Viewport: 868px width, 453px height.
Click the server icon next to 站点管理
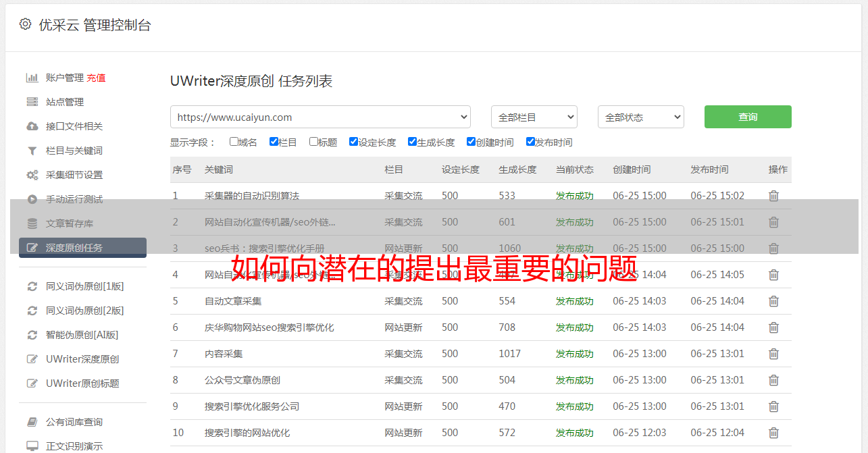tap(32, 102)
